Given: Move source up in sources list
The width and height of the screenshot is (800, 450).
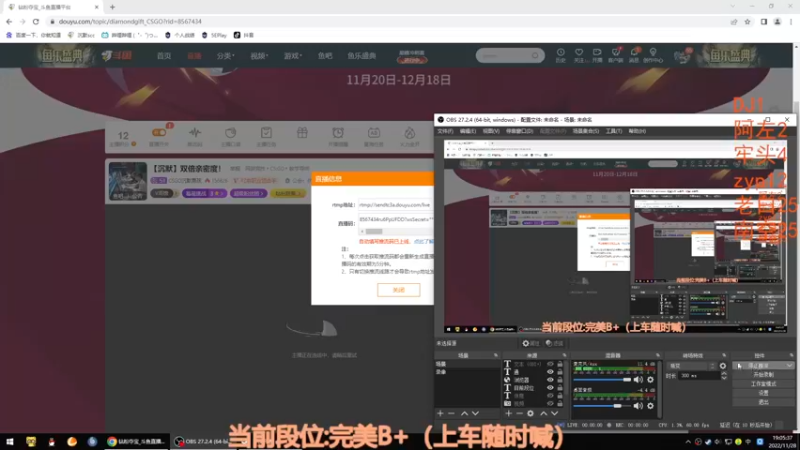Looking at the screenshot, I should pos(544,413).
